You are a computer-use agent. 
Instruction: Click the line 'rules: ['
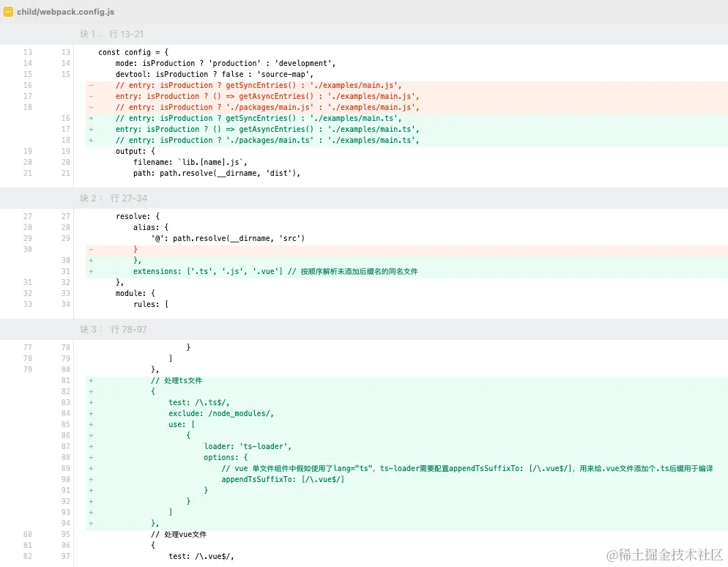pos(151,304)
